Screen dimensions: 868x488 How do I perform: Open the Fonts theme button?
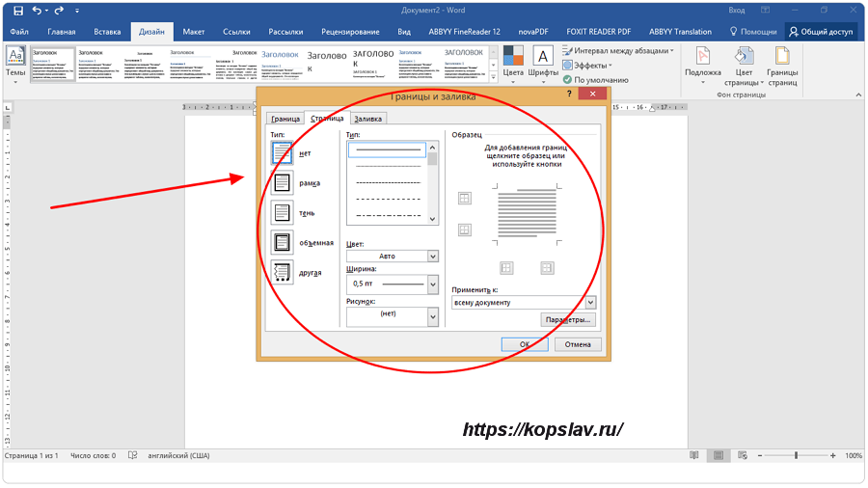pos(543,65)
